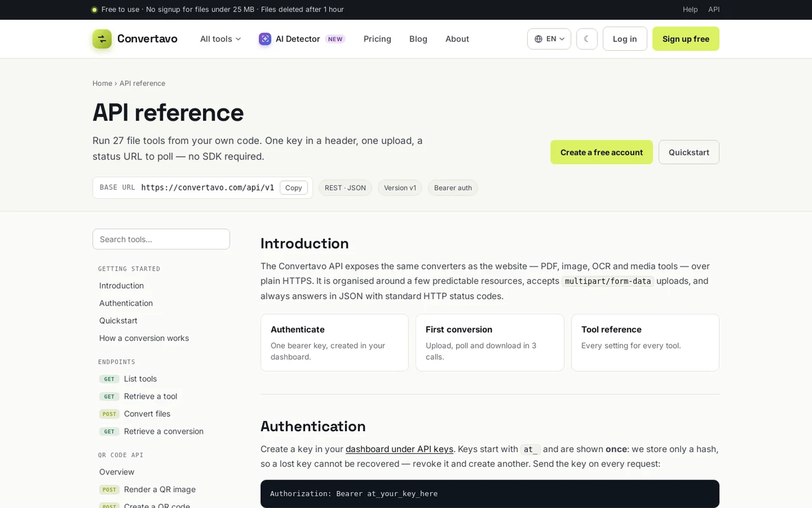This screenshot has width=812, height=508.
Task: Open the First conversion card
Action: (x=490, y=342)
